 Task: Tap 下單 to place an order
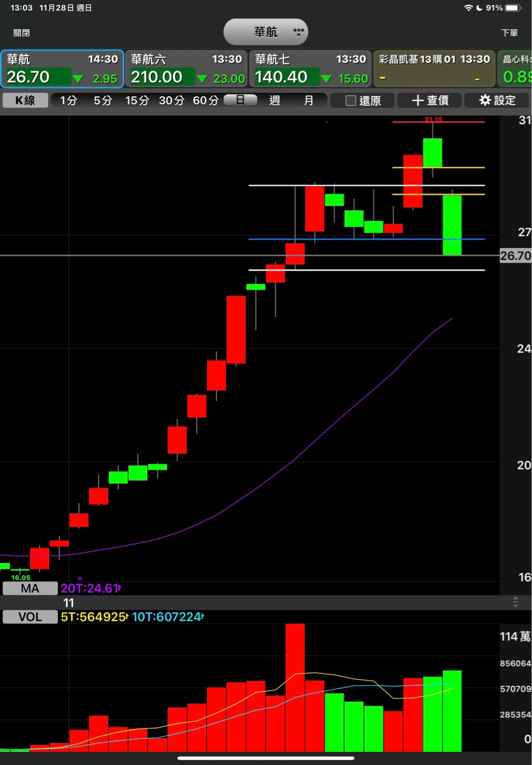[509, 33]
